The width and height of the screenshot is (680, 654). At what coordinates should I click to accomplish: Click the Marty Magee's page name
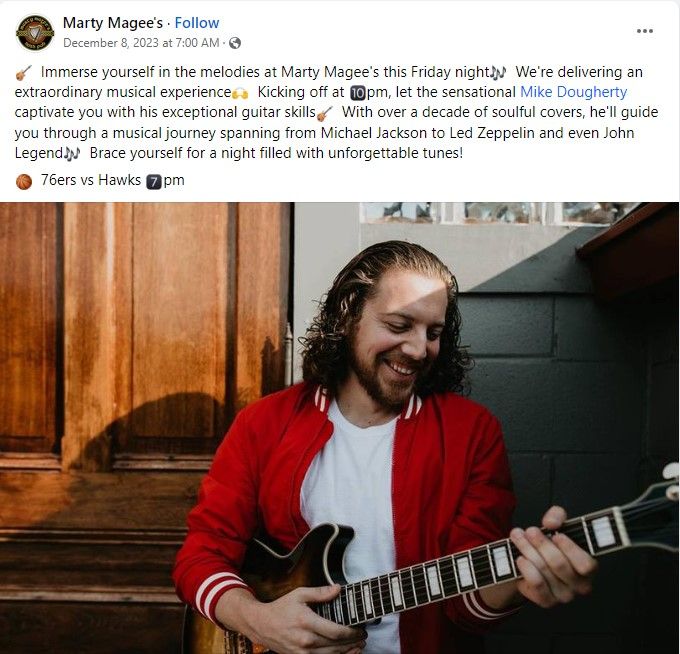(x=113, y=23)
